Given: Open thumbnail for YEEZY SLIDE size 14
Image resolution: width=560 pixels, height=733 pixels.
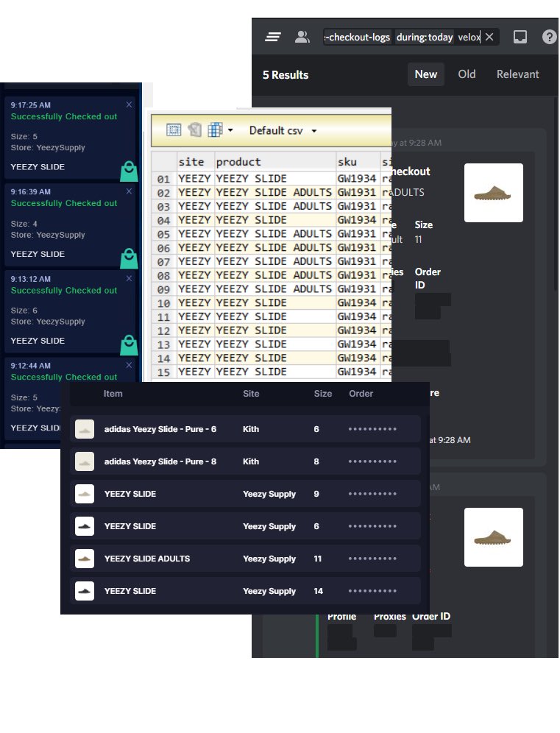Looking at the screenshot, I should (x=85, y=591).
